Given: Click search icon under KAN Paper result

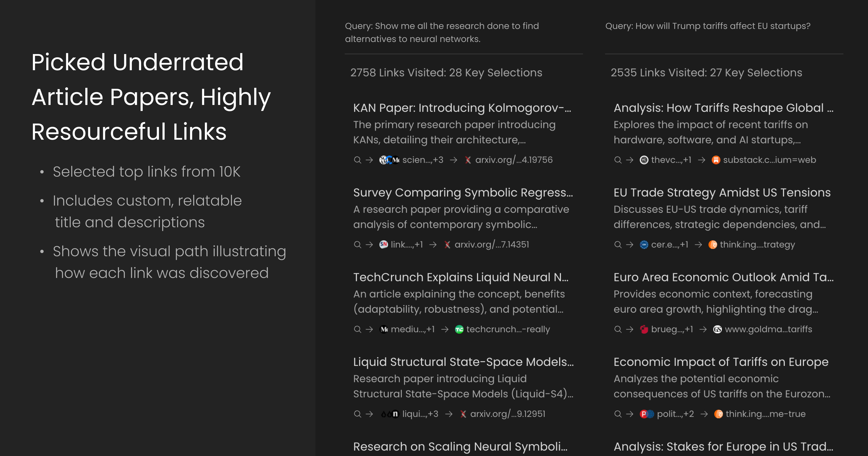Looking at the screenshot, I should (358, 160).
